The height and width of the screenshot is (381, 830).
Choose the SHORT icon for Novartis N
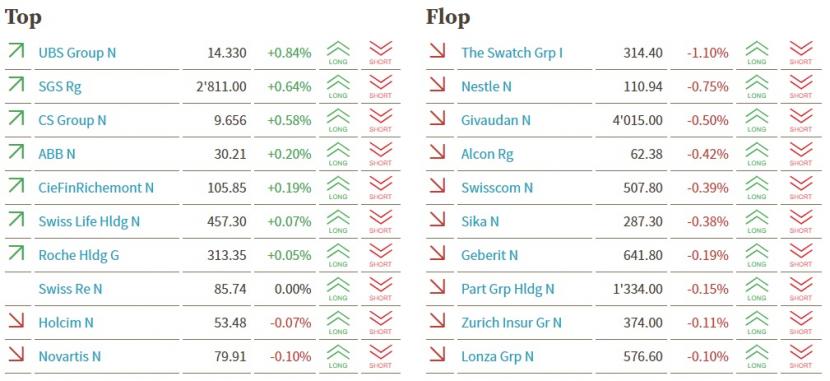pyautogui.click(x=380, y=357)
